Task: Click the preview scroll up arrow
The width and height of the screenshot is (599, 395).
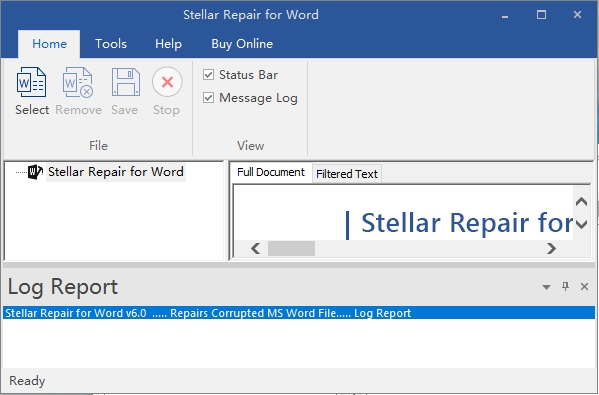Action: pos(581,201)
